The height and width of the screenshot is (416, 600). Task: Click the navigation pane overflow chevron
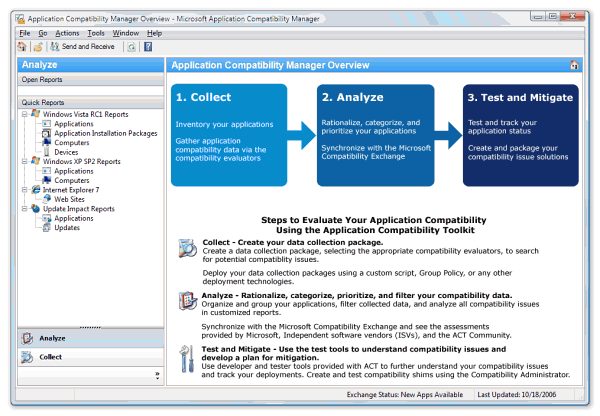point(156,375)
